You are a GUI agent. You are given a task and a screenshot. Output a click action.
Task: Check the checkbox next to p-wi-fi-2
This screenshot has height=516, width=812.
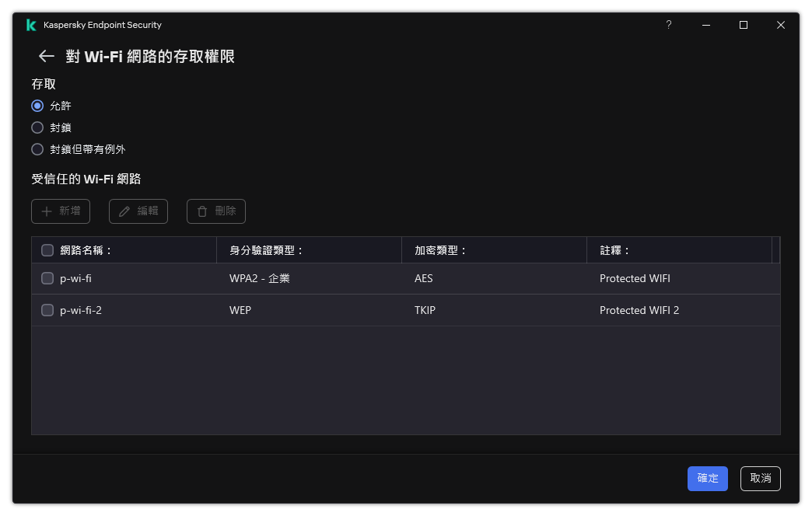point(47,309)
